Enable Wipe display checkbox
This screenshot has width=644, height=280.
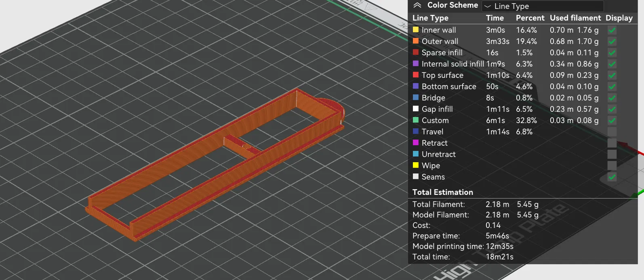612,166
